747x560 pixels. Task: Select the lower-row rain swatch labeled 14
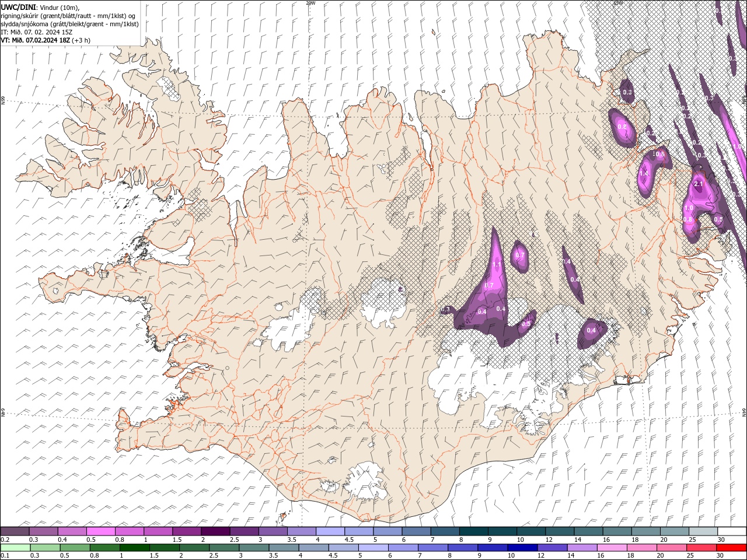582,548
